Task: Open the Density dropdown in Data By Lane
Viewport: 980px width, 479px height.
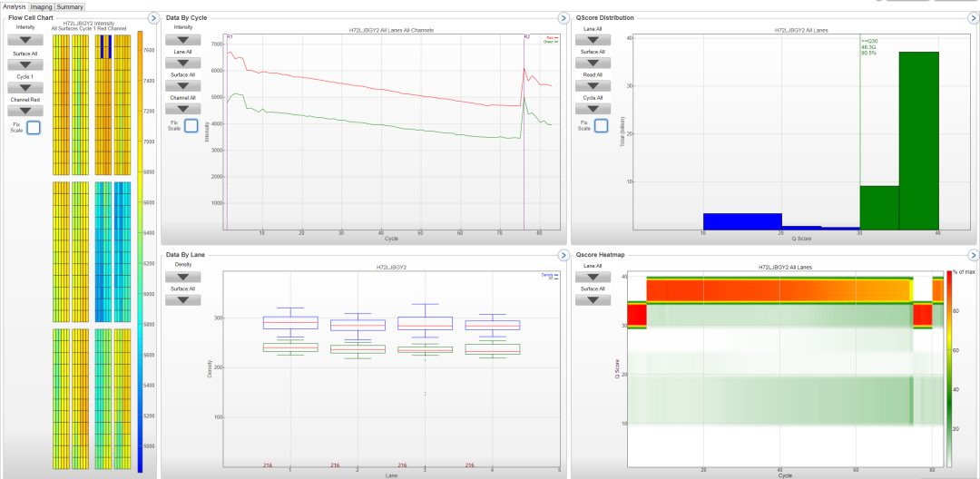Action: tap(183, 277)
